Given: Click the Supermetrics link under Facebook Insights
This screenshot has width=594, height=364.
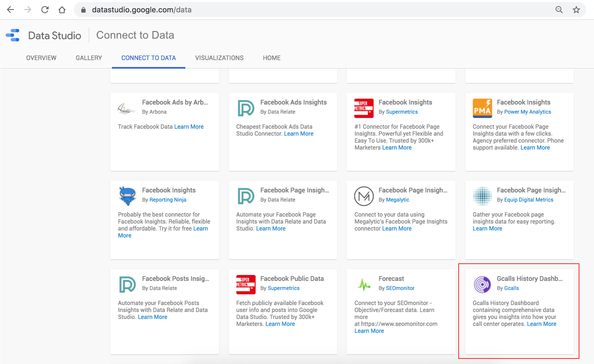Looking at the screenshot, I should [402, 112].
